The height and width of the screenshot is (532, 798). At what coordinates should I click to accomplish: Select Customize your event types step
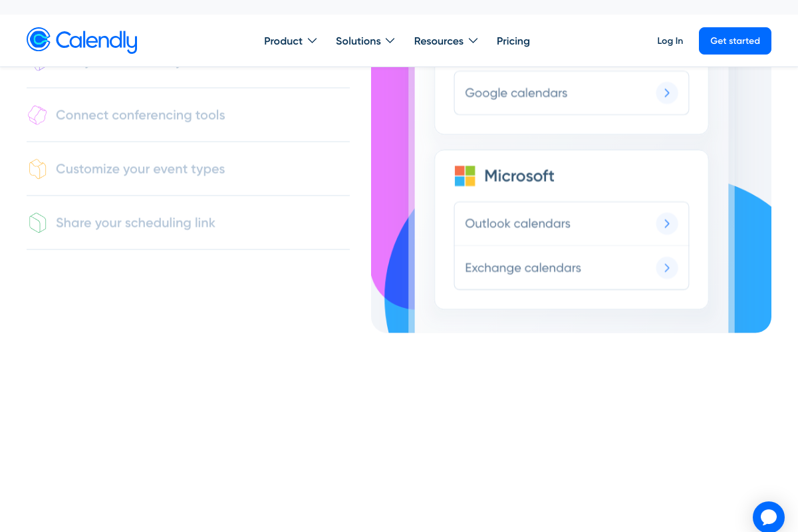[x=188, y=169]
